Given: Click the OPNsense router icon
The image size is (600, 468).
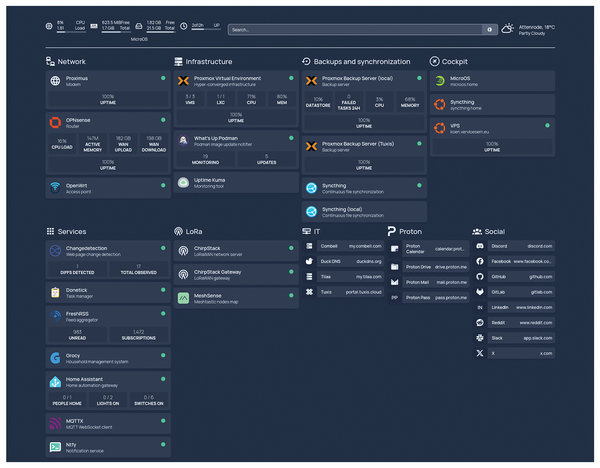Looking at the screenshot, I should [x=56, y=123].
